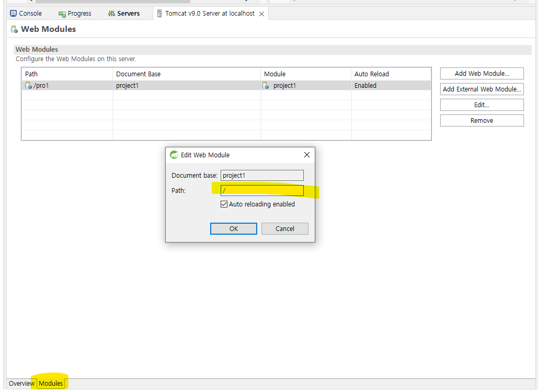Click the project1 module icon in Module column
Screen dimensions: 538x392
(265, 85)
